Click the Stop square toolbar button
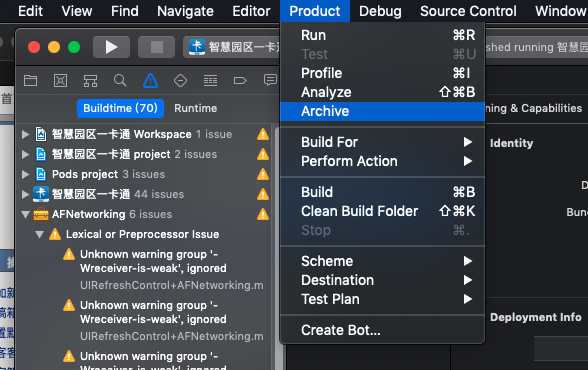This screenshot has height=370, width=588. 156,47
